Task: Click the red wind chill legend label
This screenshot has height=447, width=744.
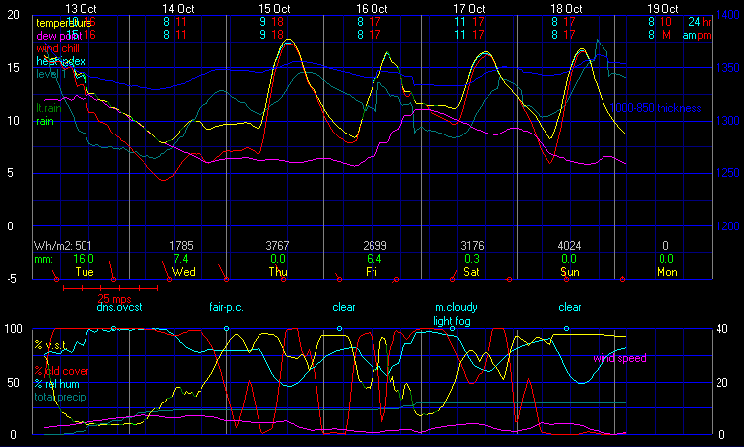Action: [58, 48]
